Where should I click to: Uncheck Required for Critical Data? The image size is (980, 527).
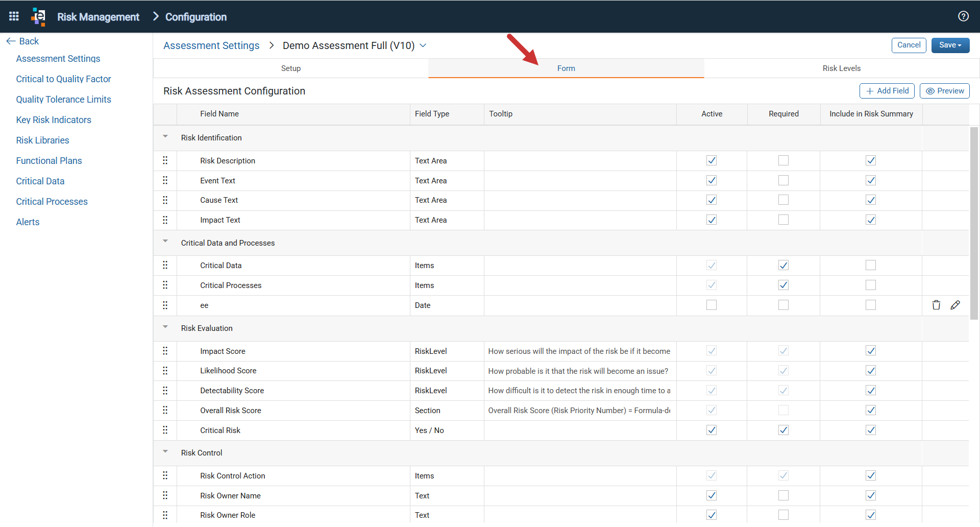[x=783, y=265]
